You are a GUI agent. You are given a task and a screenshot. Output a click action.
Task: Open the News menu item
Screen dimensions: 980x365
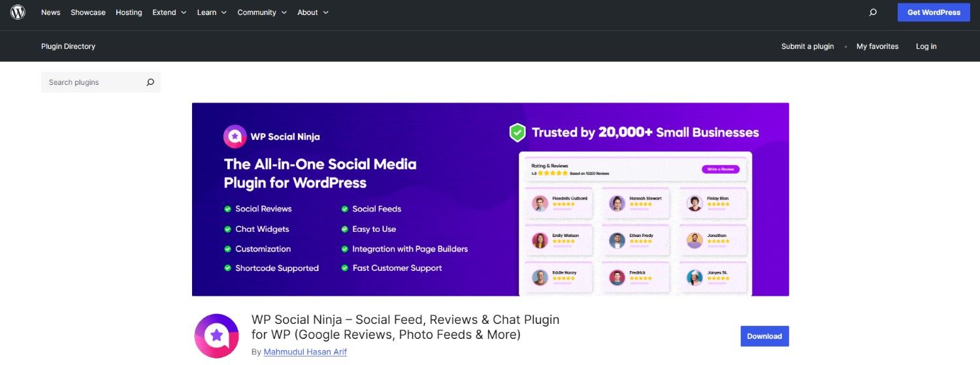[50, 12]
